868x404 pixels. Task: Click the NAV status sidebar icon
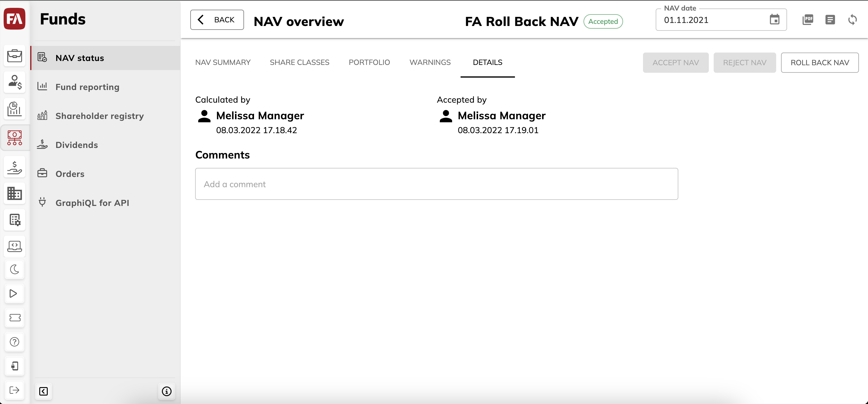43,58
